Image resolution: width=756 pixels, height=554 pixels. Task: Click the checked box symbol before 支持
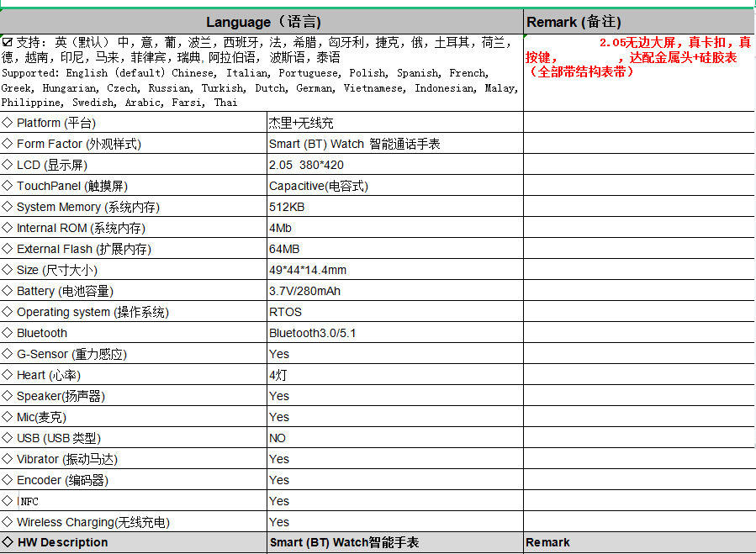coord(8,42)
